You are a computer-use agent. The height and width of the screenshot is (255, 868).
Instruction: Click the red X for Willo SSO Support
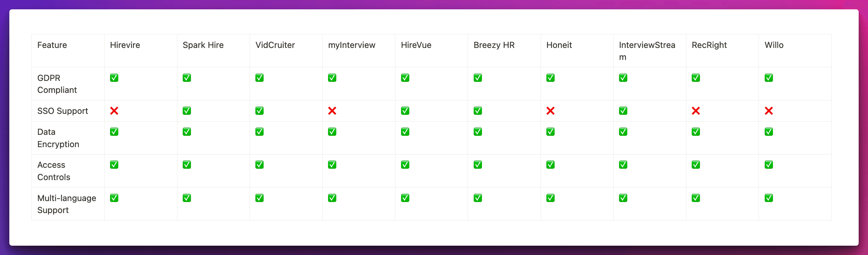[x=768, y=111]
